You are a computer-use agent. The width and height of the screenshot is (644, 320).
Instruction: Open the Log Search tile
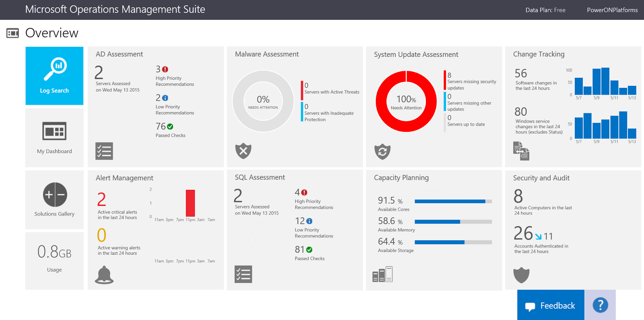tap(54, 76)
